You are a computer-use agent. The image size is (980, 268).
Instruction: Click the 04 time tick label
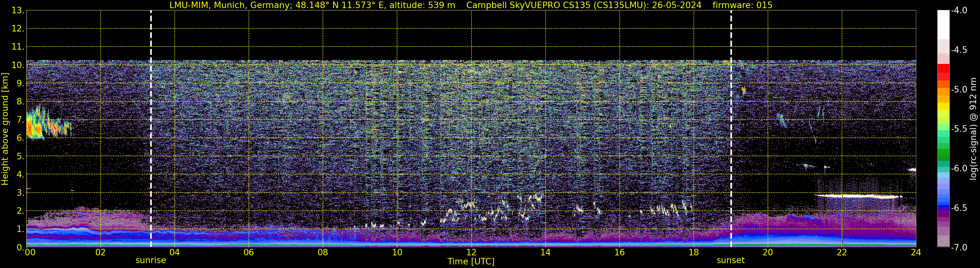point(175,252)
